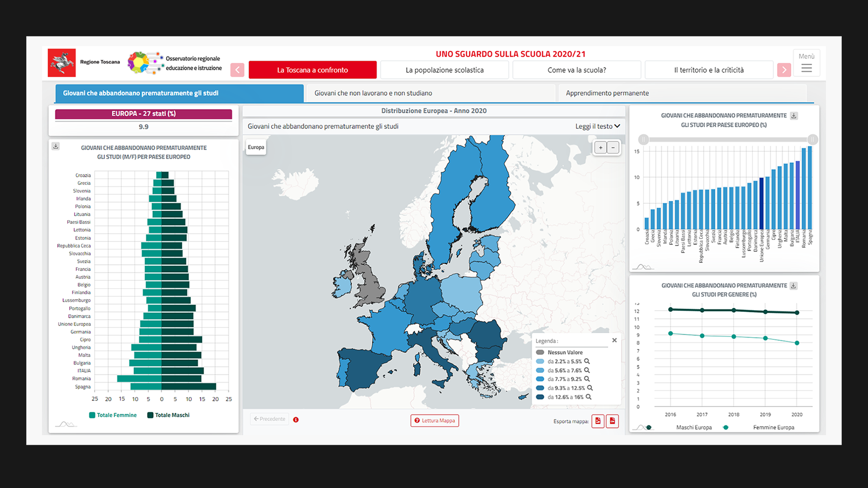The image size is (868, 488).
Task: Toggle Totale Maschi legend series
Action: coord(168,415)
